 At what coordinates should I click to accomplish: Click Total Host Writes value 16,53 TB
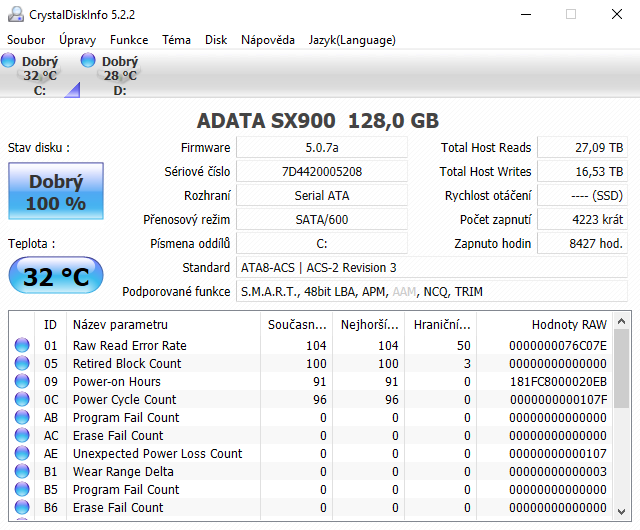pyautogui.click(x=582, y=171)
